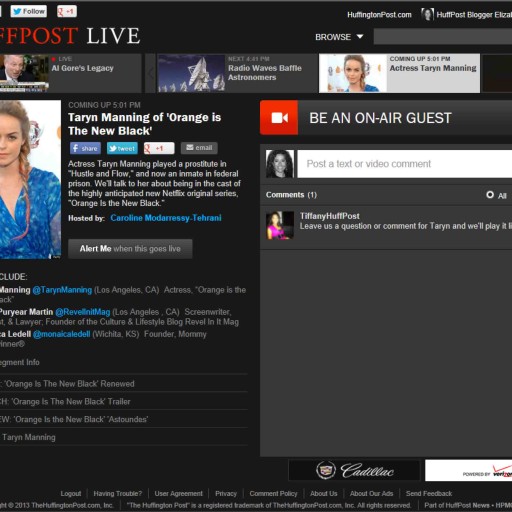Open 'Orange Is the New Black' 'Astoundes' link
512x512 pixels.
pos(74,419)
